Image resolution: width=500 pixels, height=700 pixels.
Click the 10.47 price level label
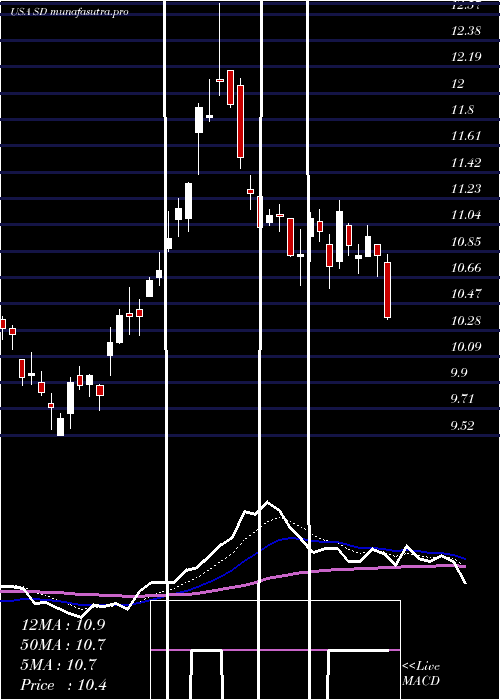[x=466, y=294]
